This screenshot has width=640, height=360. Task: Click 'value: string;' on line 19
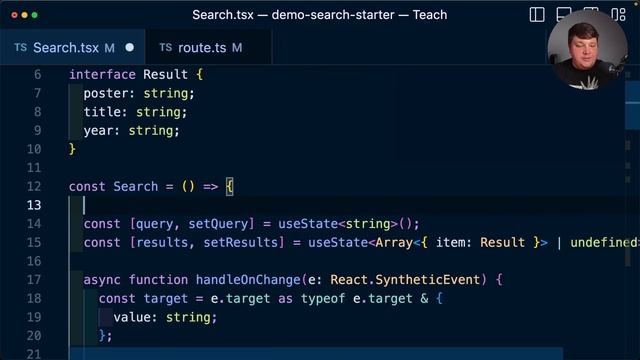tap(165, 317)
